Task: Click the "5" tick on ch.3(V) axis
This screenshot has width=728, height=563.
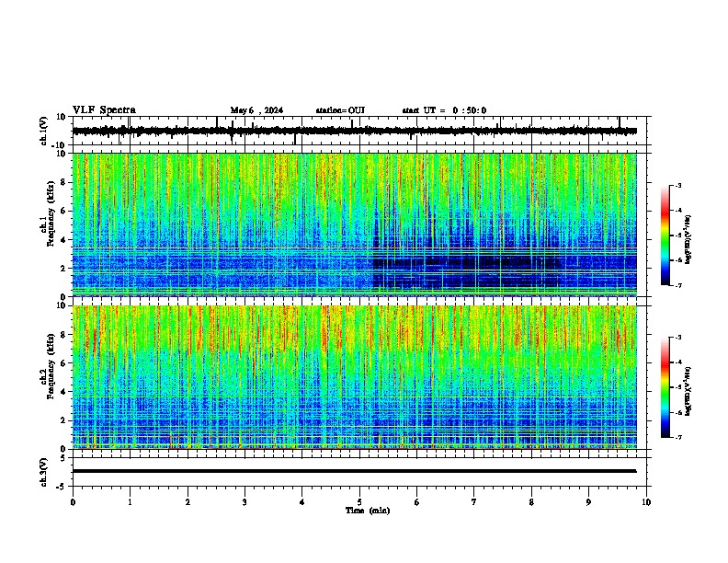Action: tap(64, 457)
